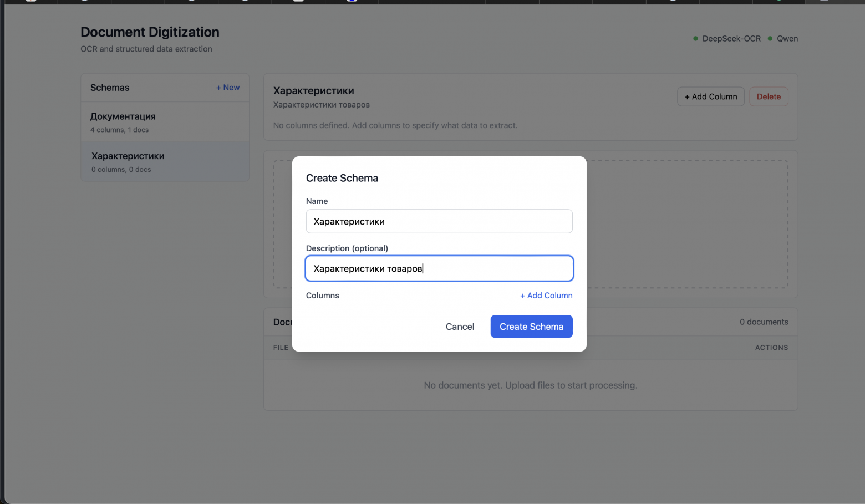
Task: Click the Name input field in dialog
Action: [x=439, y=221]
